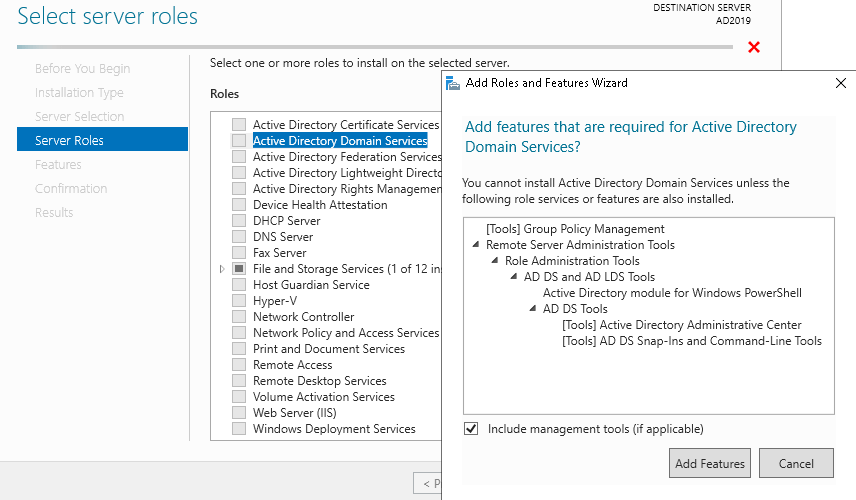Open the Server Roles wizard step
Image resolution: width=856 pixels, height=500 pixels.
coord(103,140)
